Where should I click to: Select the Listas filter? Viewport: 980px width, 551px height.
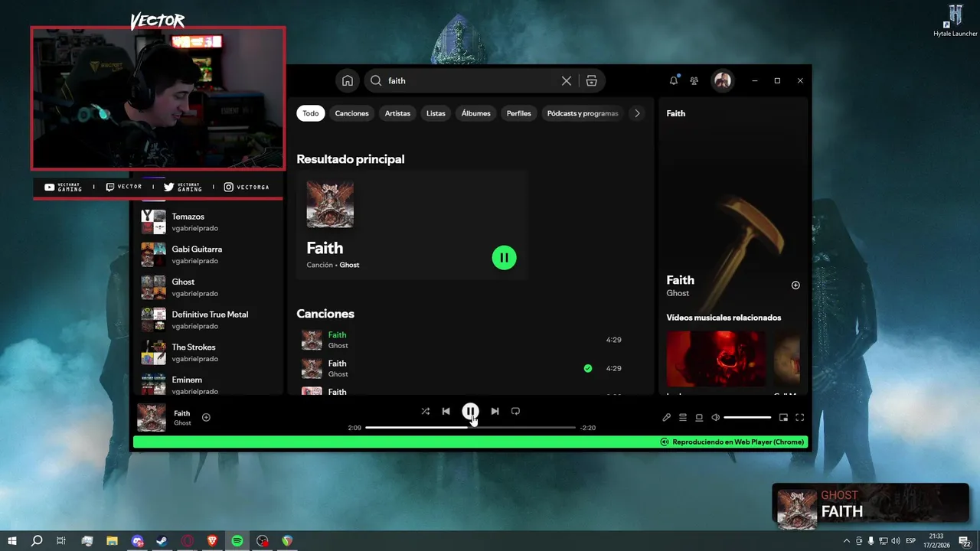[436, 113]
